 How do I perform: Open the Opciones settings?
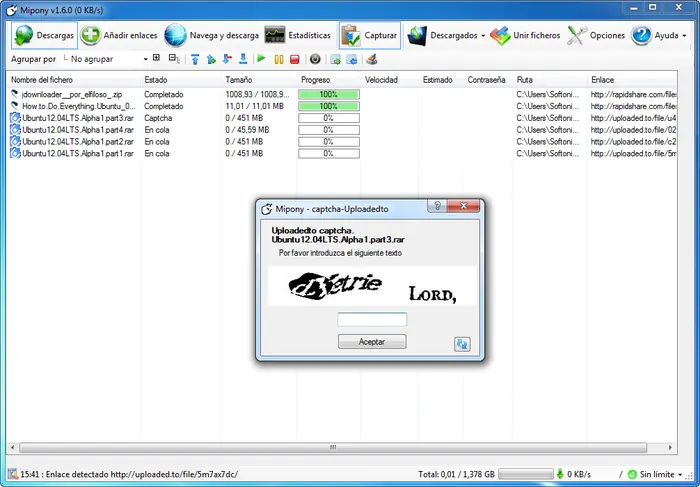[x=596, y=35]
